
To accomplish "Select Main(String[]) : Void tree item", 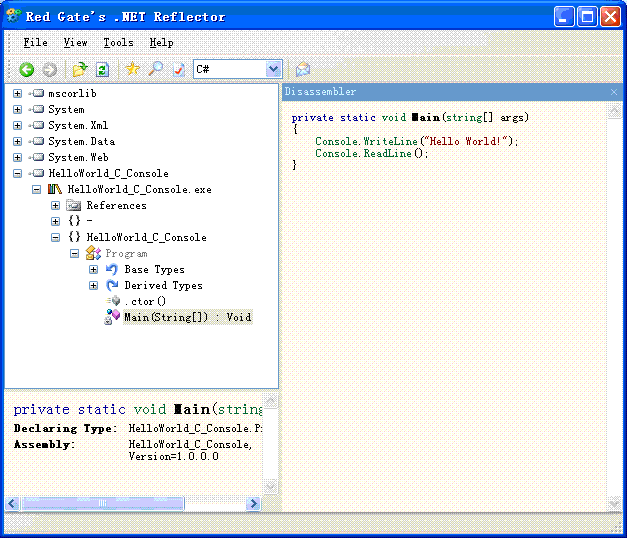I will [188, 317].
